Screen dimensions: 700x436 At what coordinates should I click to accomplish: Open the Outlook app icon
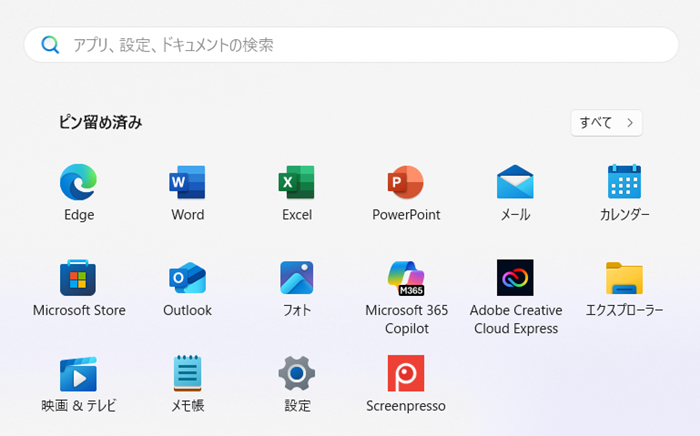pyautogui.click(x=187, y=278)
